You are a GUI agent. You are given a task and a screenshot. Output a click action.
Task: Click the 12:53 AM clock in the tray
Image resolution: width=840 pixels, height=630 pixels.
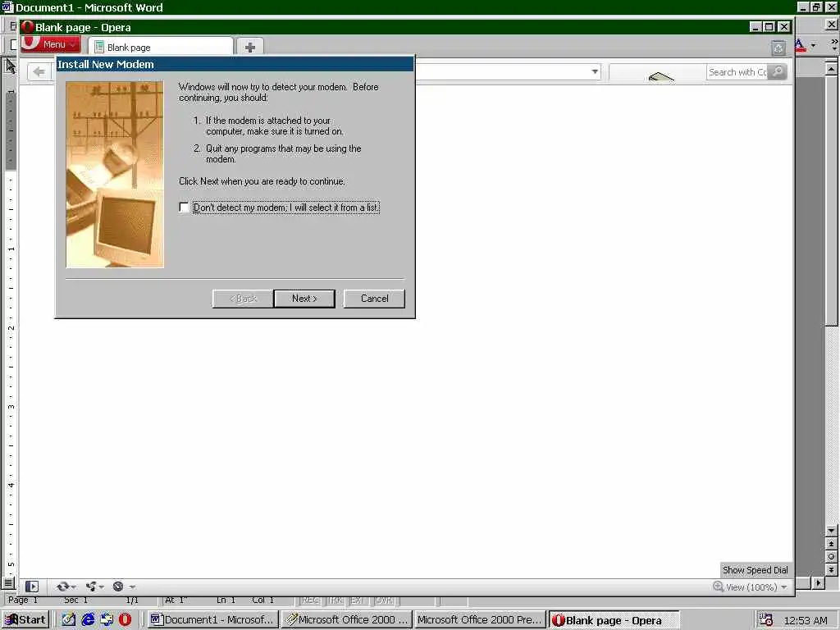tap(806, 620)
